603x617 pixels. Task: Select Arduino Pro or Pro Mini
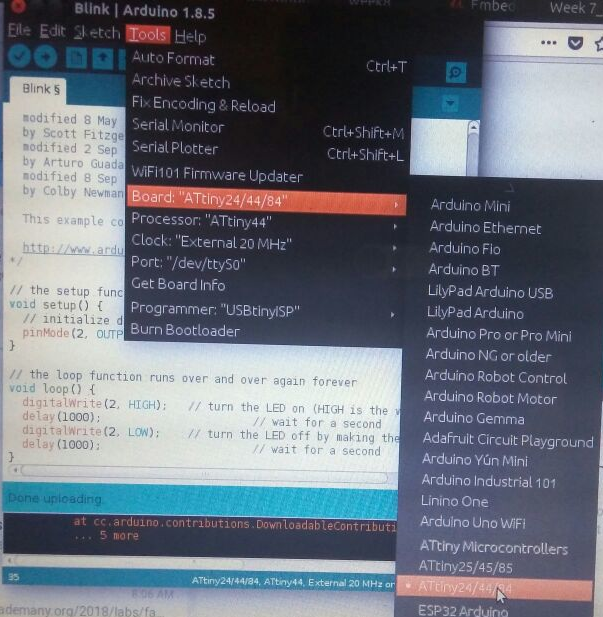tap(499, 335)
